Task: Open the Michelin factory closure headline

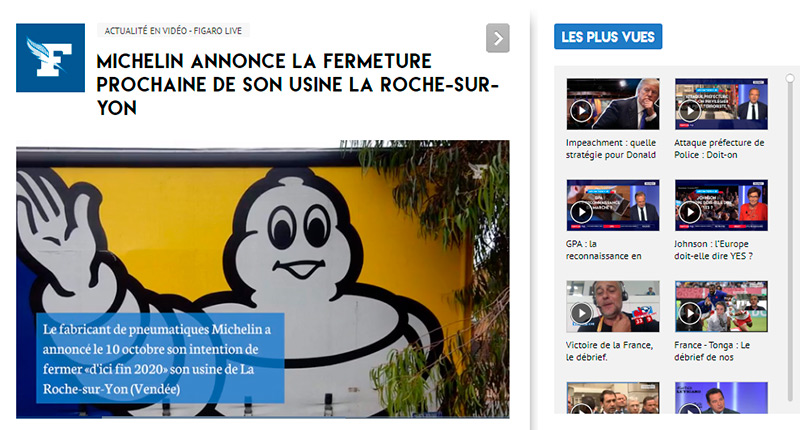Action: pos(297,84)
